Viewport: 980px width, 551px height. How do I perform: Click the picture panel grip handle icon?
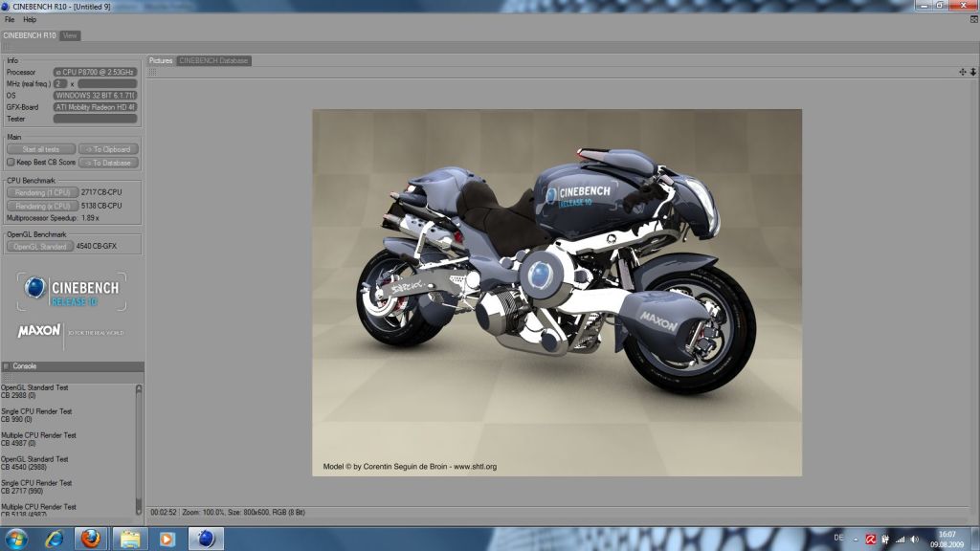point(152,73)
